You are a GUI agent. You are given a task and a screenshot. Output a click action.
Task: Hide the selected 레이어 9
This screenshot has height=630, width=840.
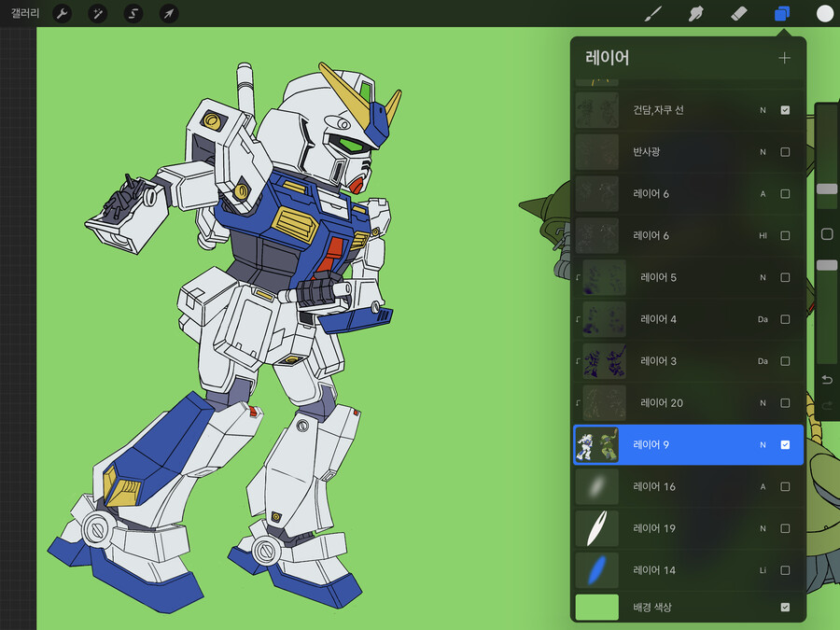click(785, 444)
